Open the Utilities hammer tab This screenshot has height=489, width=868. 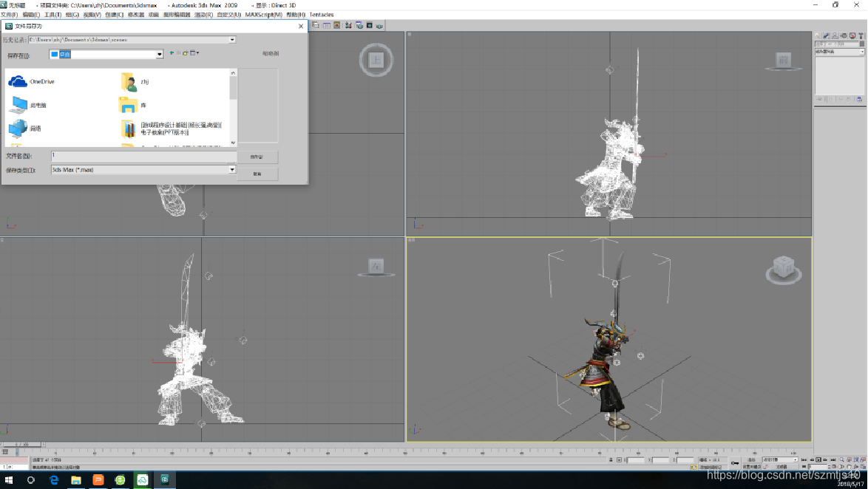coord(861,35)
